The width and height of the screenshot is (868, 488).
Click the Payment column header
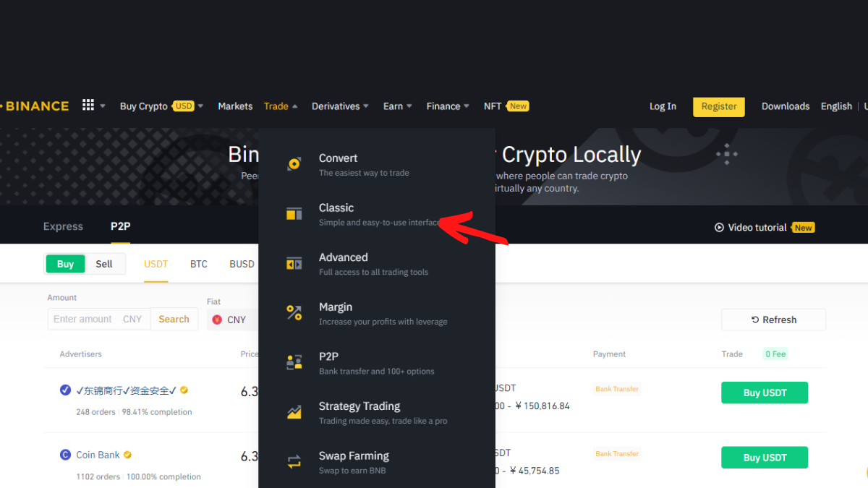(609, 354)
